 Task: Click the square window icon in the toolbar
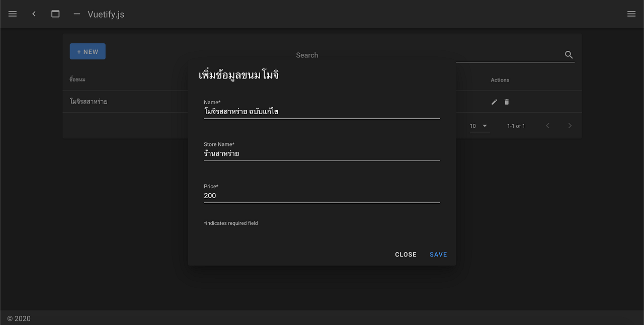pyautogui.click(x=55, y=14)
